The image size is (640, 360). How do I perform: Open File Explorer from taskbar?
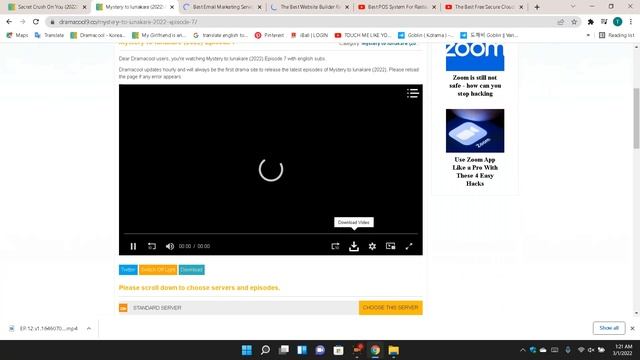(393, 350)
